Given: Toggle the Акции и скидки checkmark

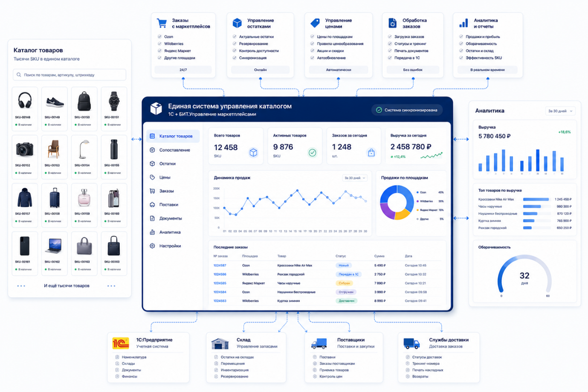Looking at the screenshot, I should point(312,51).
